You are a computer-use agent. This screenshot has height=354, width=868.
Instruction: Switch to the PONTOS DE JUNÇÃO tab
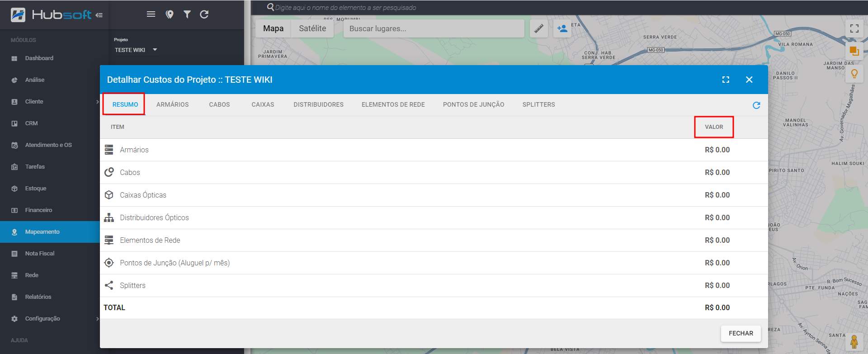[474, 104]
